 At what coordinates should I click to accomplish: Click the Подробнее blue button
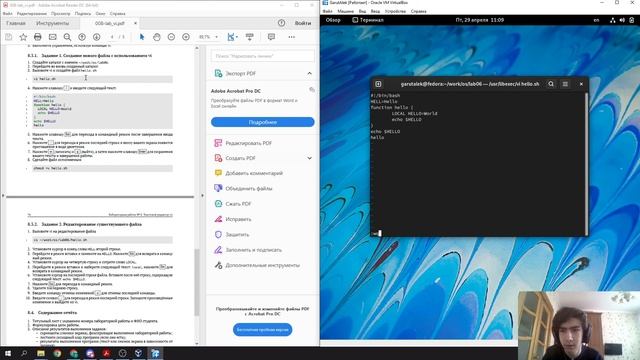(262, 122)
